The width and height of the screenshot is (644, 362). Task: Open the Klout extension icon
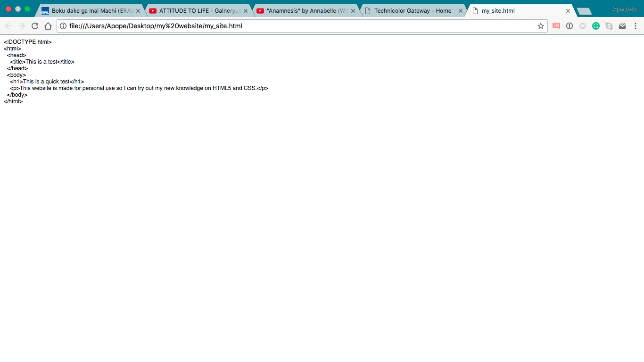click(x=556, y=26)
